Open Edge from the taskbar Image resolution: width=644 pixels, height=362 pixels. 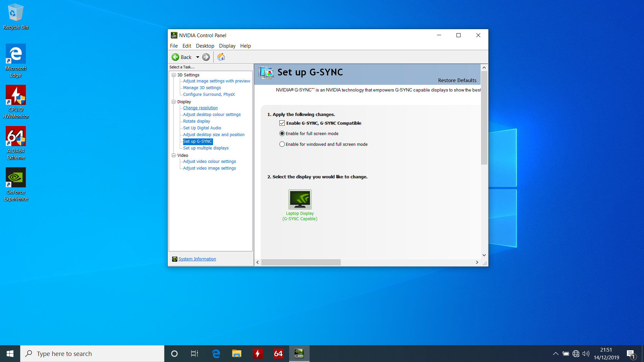tap(216, 354)
